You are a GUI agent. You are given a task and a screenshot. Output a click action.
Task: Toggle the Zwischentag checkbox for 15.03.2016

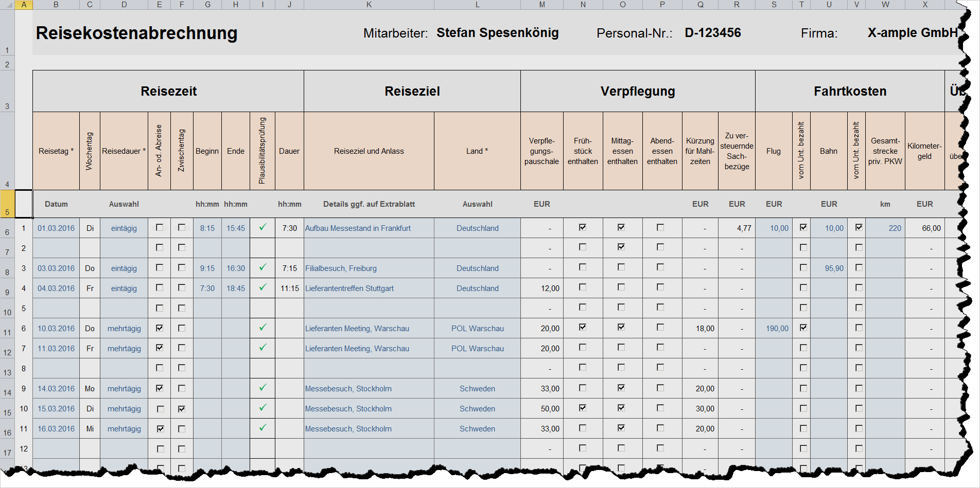[182, 409]
